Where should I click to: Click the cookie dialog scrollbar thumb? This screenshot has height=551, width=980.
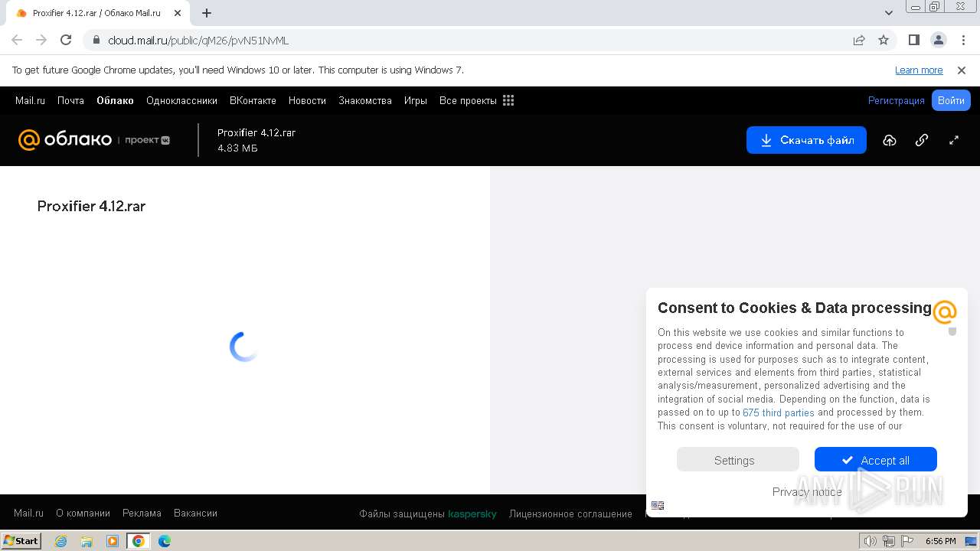952,331
